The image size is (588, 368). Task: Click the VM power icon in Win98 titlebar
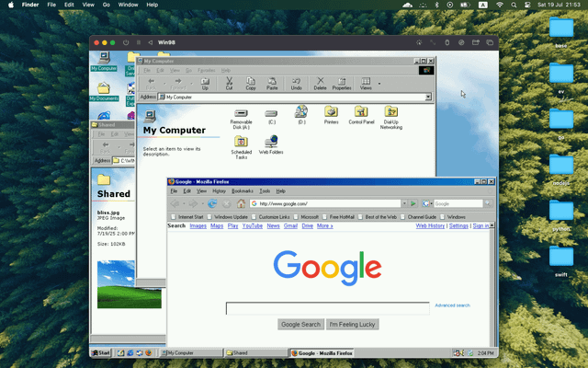point(126,42)
